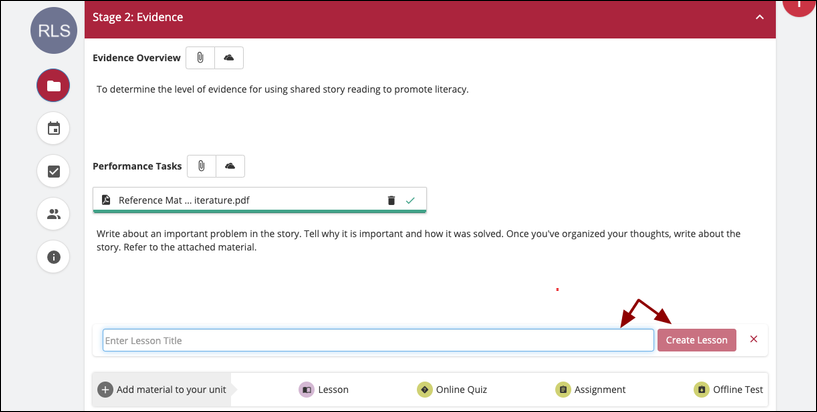Open the folder icon in sidebar

tap(53, 85)
